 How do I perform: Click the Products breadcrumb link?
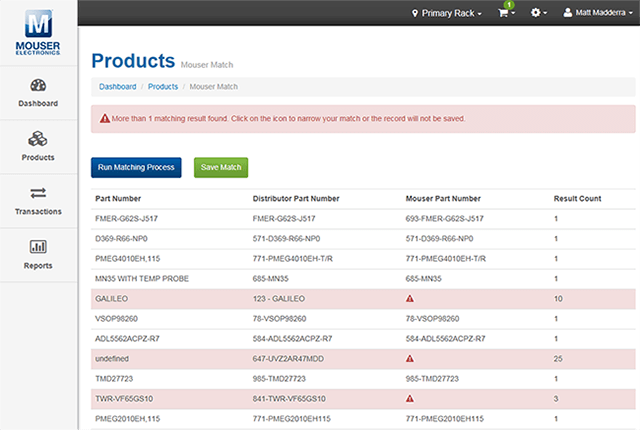[163, 87]
